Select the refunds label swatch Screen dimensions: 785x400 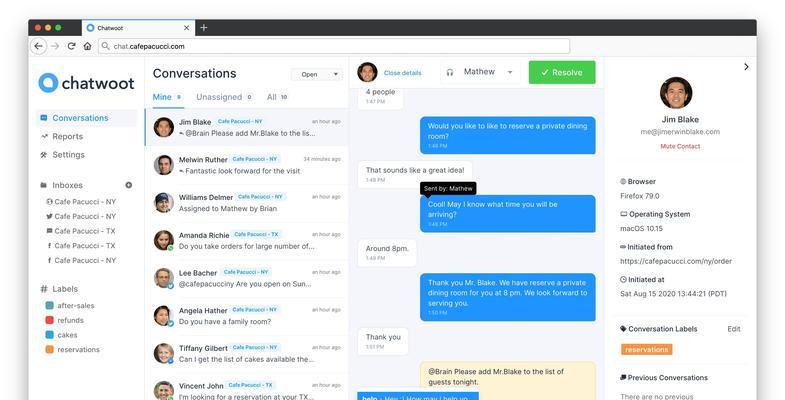click(x=50, y=320)
